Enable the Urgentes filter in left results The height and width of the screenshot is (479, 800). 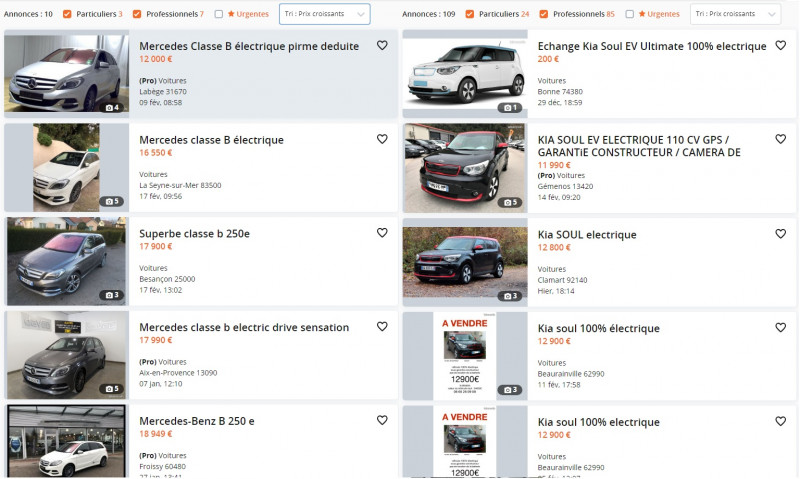(219, 14)
